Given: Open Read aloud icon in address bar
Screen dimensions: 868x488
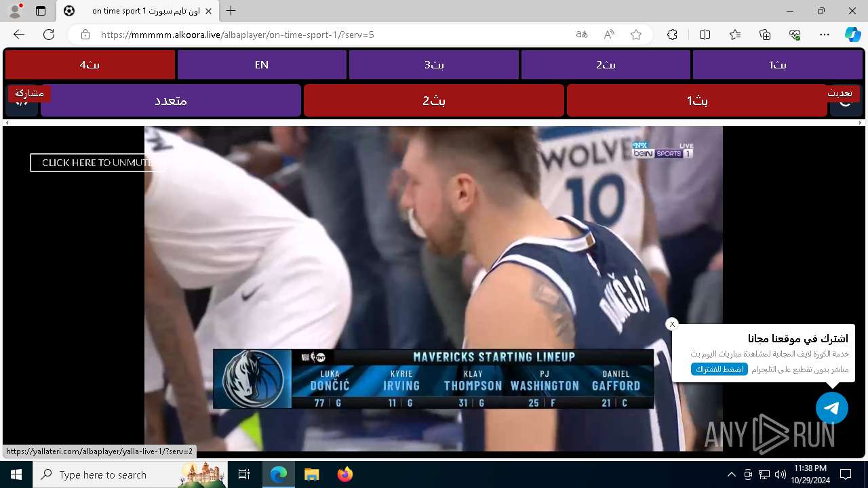Looking at the screenshot, I should (x=609, y=35).
